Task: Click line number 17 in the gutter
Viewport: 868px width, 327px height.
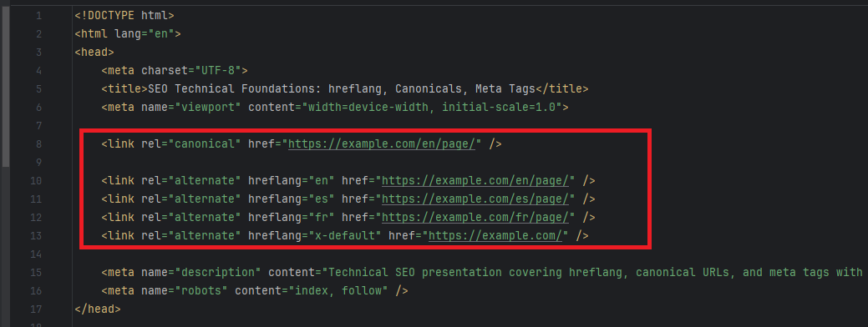Action: point(35,309)
